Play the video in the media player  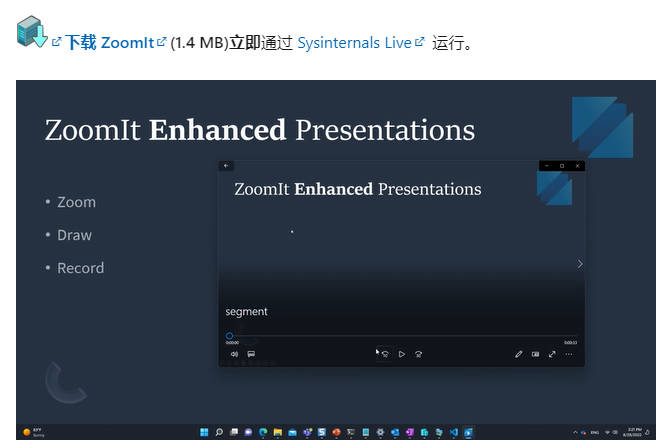(x=402, y=354)
